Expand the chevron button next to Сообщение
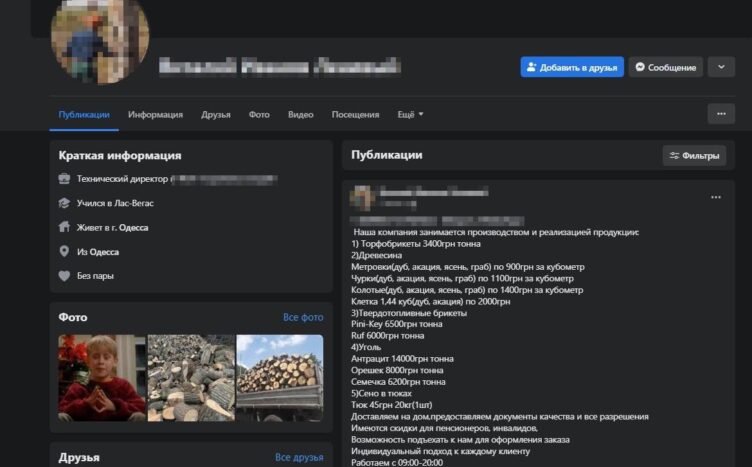Viewport: 752px width, 467px height. tap(720, 67)
